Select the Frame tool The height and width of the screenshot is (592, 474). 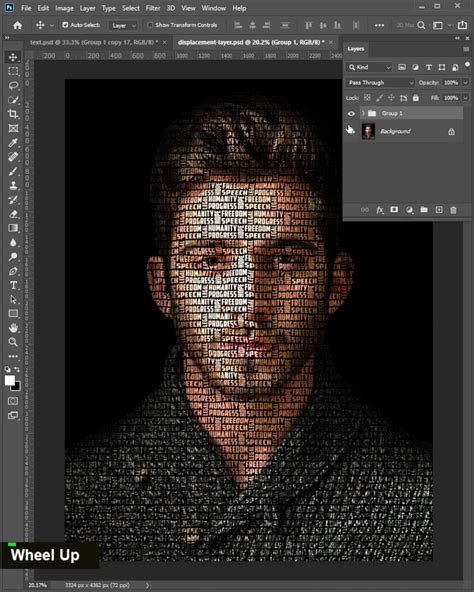pyautogui.click(x=13, y=128)
